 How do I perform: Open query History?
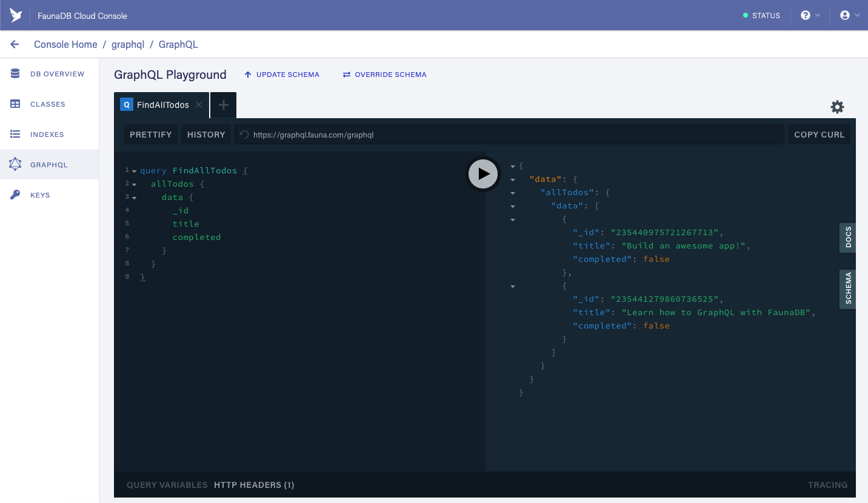tap(206, 135)
